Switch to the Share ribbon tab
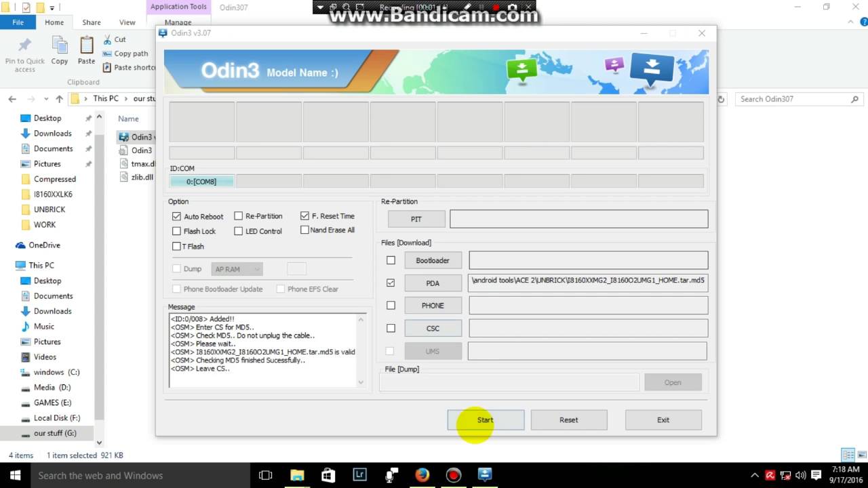Viewport: 868px width, 488px height. [x=92, y=22]
